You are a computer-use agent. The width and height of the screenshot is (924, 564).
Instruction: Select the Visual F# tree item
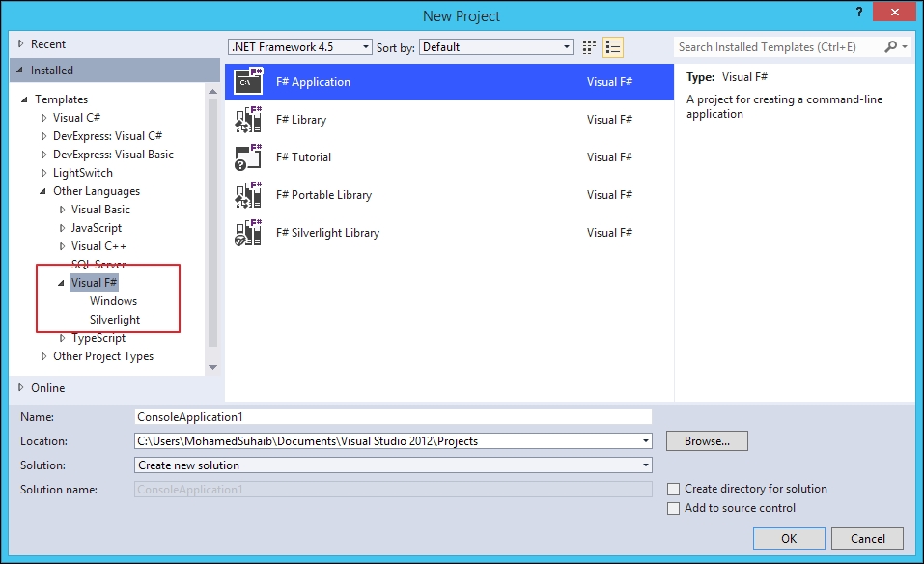point(94,282)
